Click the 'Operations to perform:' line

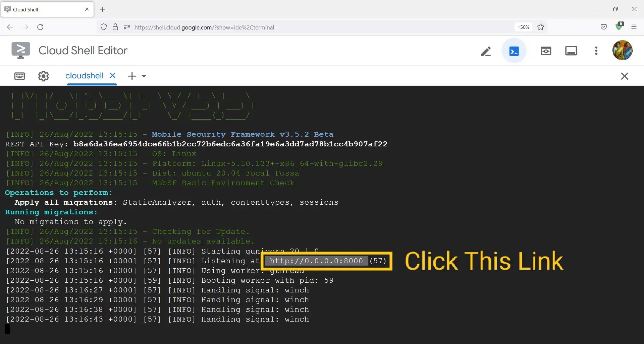coord(58,193)
